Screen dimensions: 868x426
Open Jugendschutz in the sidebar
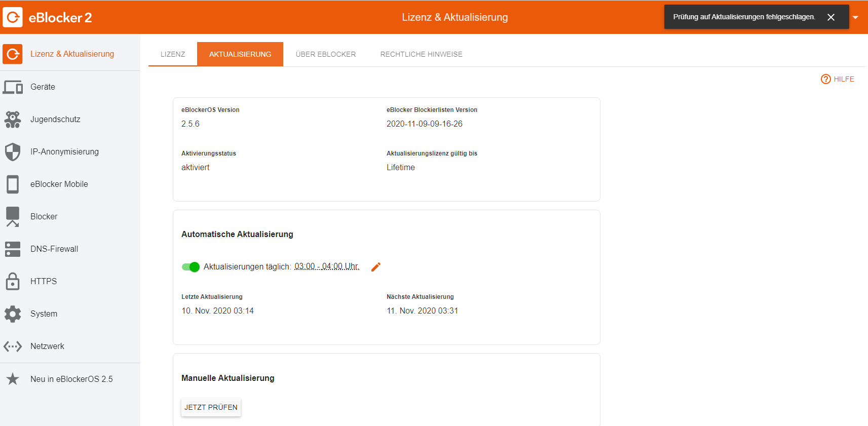pos(70,120)
